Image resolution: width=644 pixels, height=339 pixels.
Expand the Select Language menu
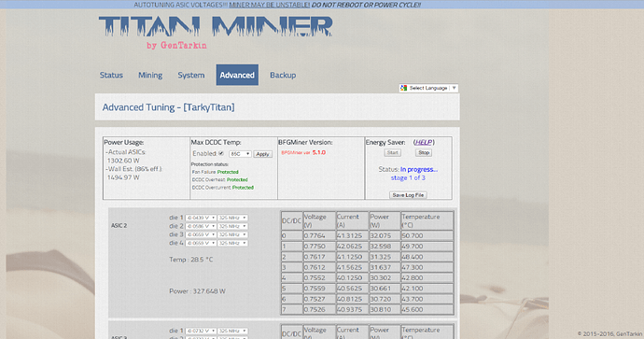(428, 88)
